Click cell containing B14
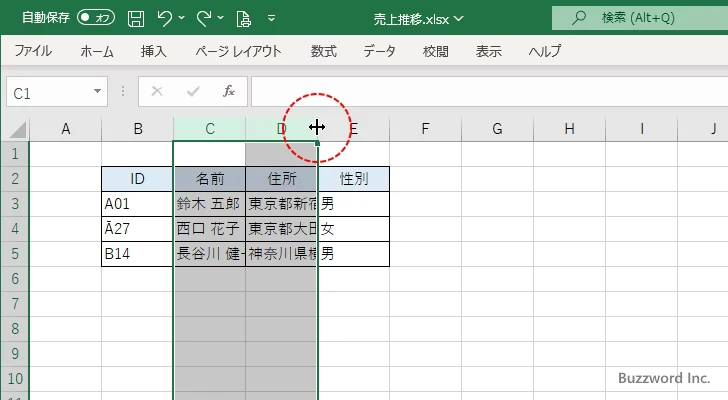This screenshot has height=400, width=728. click(137, 254)
